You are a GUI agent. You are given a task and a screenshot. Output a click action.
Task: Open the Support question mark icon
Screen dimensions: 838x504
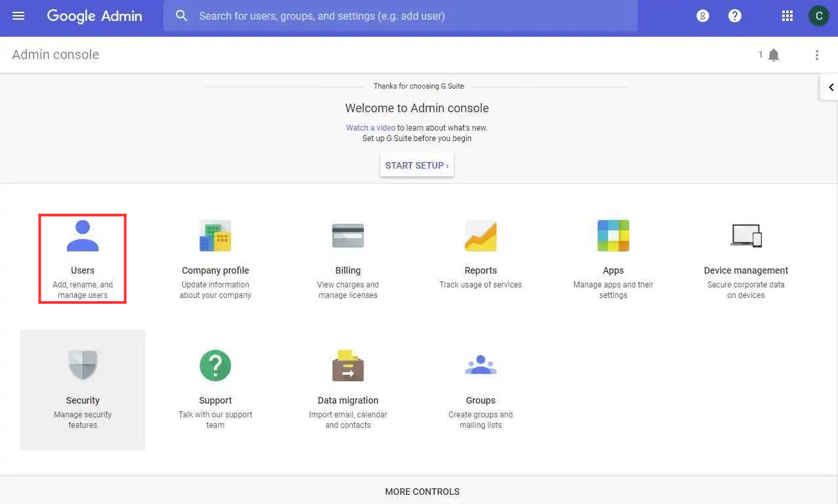click(215, 366)
